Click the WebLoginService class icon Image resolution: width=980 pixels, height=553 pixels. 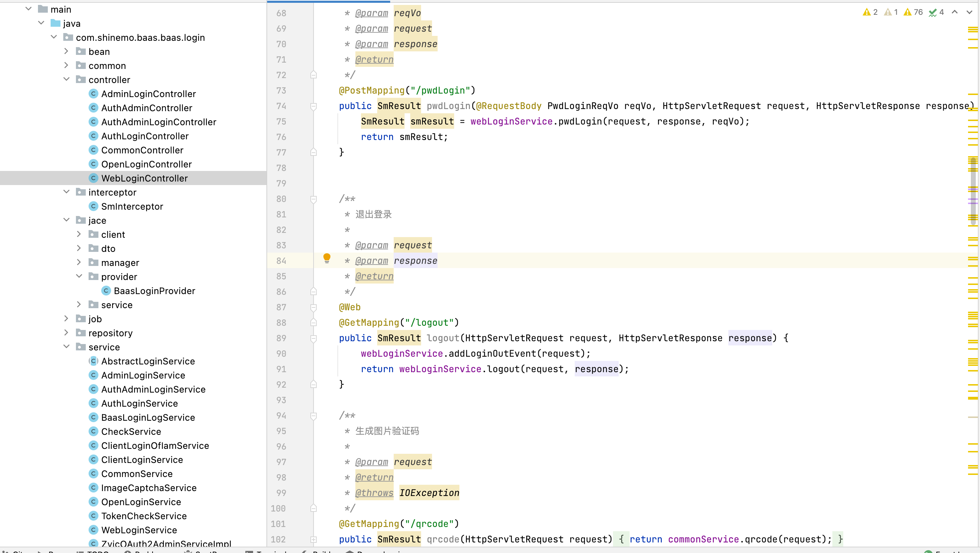click(93, 529)
